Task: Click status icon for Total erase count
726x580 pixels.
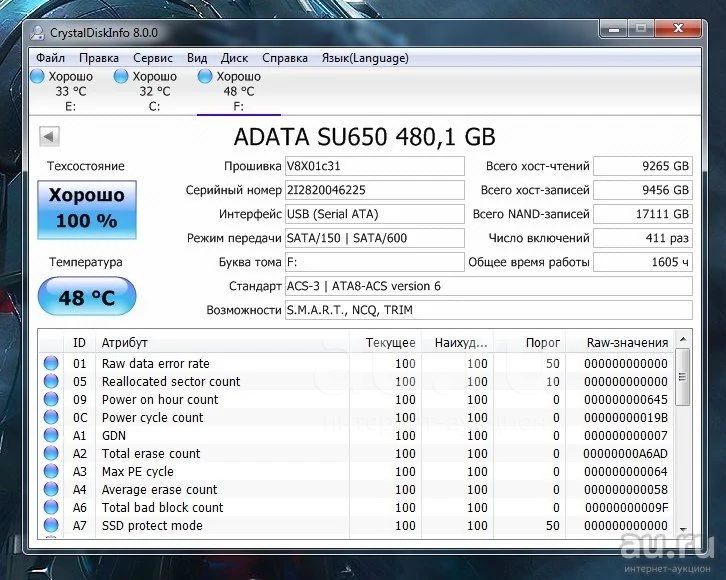Action: coord(51,454)
